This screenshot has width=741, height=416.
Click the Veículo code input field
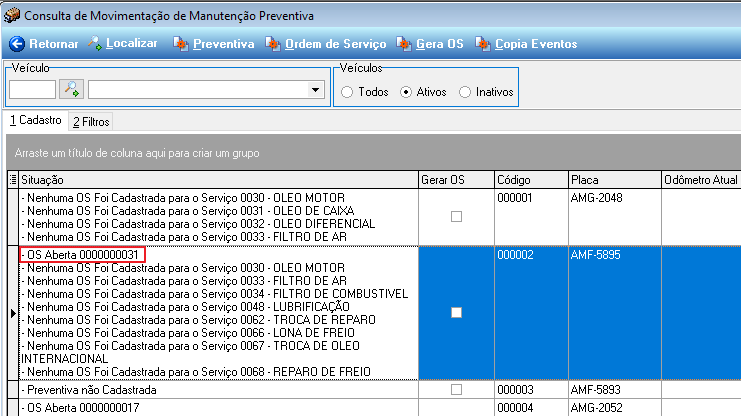click(32, 89)
